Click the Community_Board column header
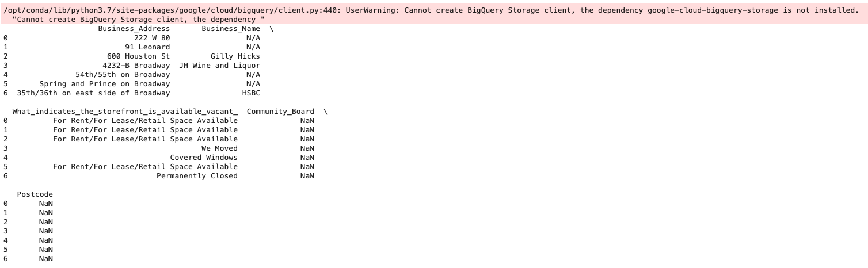The image size is (868, 268). 280,111
